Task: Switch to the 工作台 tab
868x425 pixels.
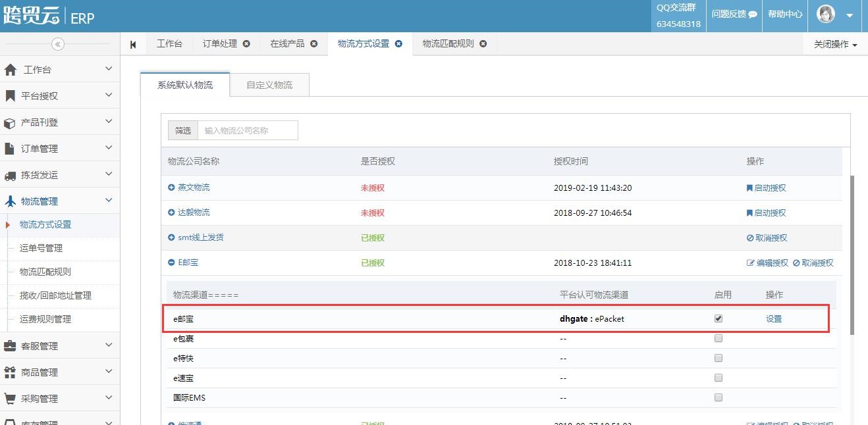Action: coord(169,43)
